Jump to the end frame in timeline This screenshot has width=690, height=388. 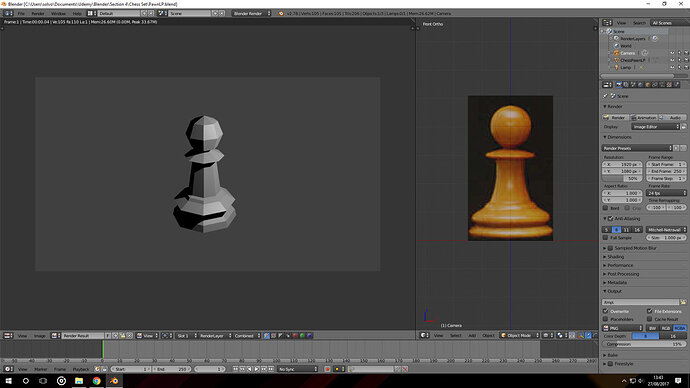(x=271, y=369)
